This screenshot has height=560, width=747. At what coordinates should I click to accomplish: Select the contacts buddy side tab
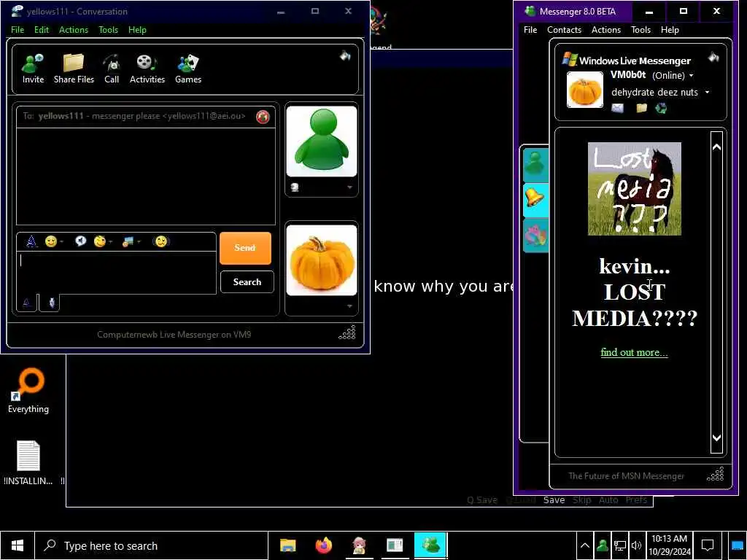click(535, 164)
